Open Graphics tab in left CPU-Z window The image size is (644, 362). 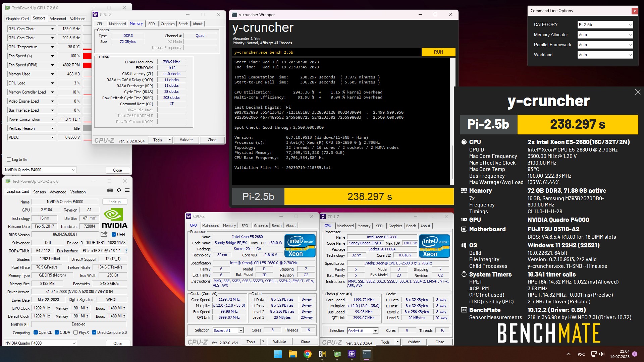(x=261, y=226)
